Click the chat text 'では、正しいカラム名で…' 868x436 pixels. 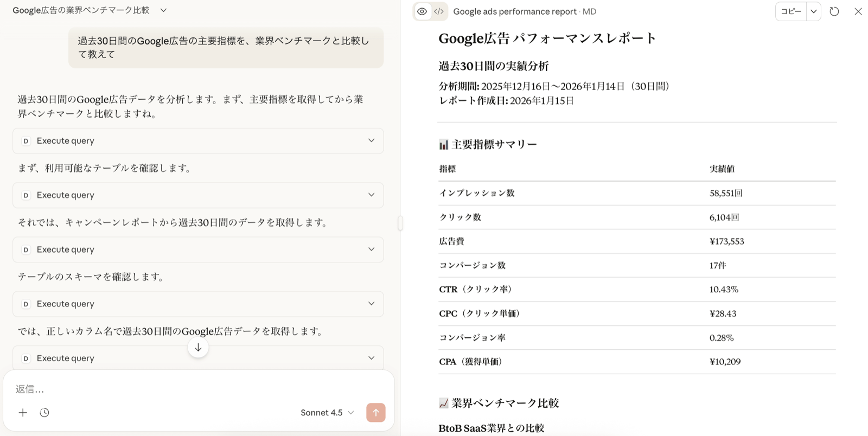click(x=172, y=331)
